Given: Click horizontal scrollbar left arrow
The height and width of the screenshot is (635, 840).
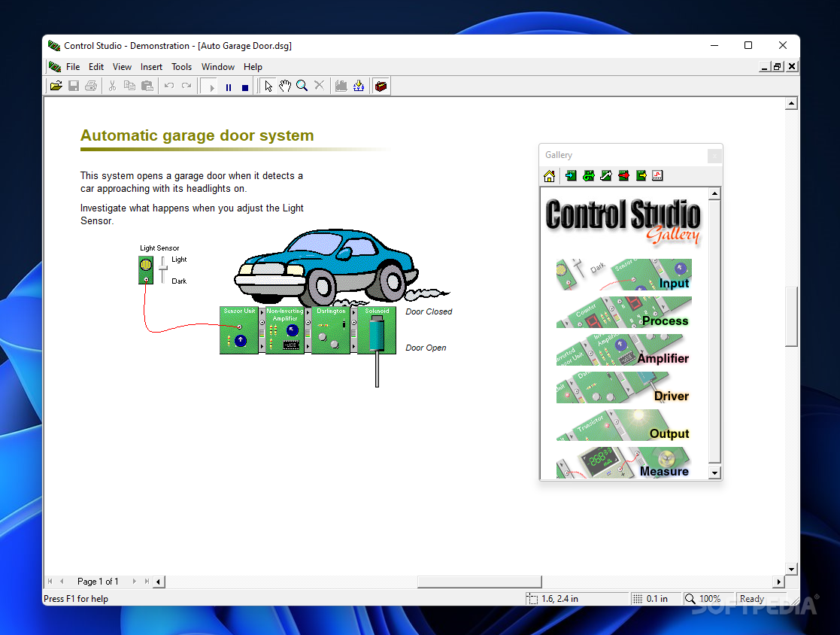Looking at the screenshot, I should point(159,582).
